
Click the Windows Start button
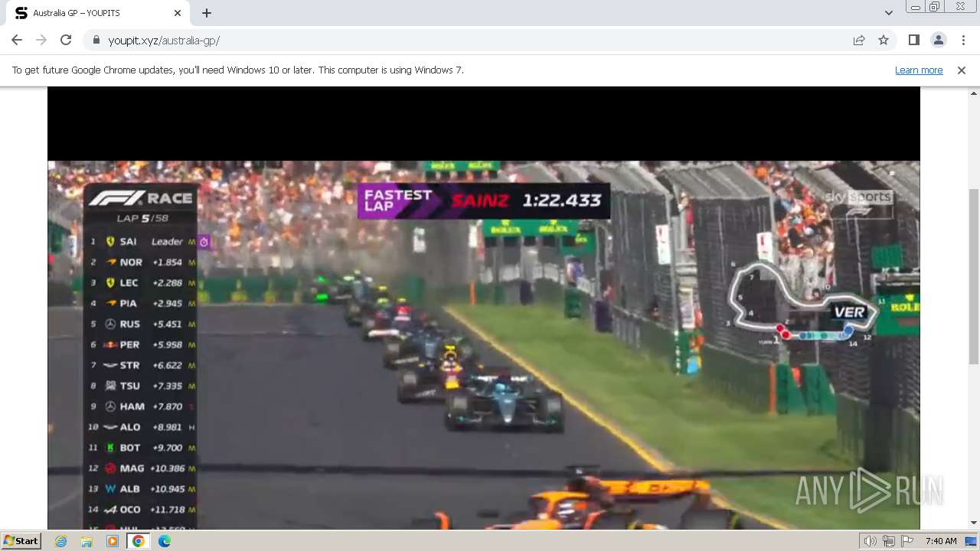tap(21, 540)
